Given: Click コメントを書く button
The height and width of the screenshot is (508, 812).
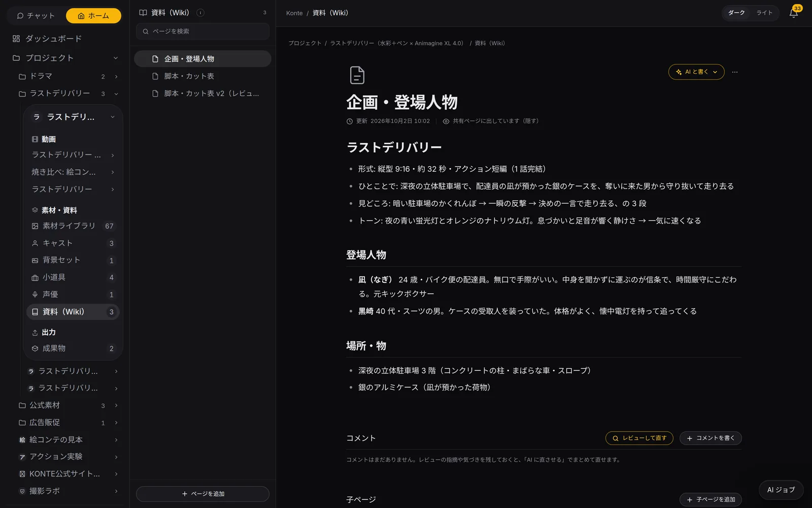Looking at the screenshot, I should [710, 438].
